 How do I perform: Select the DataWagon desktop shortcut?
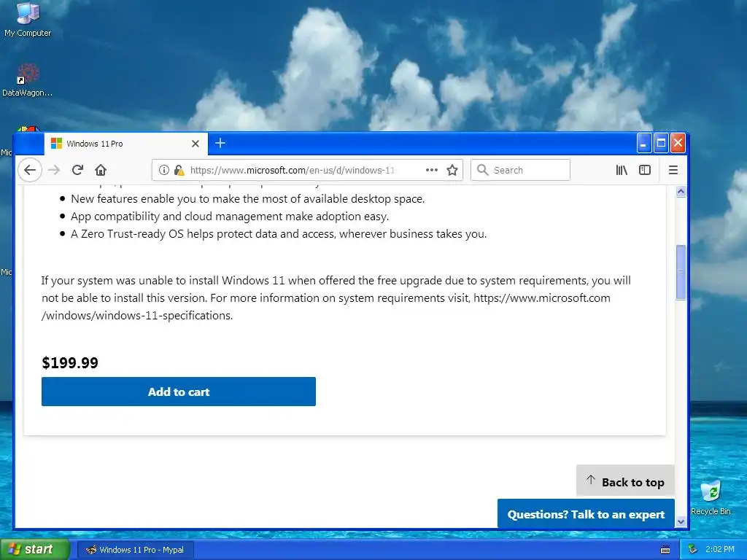coord(27,80)
